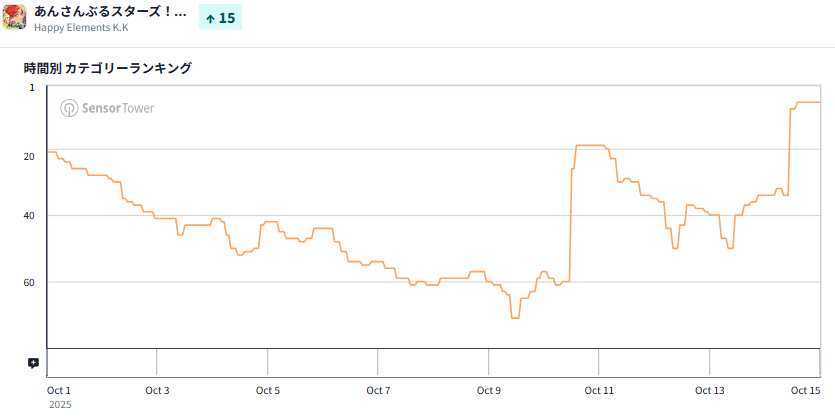
Task: Select the Oct 7 axis label
Action: click(x=378, y=390)
